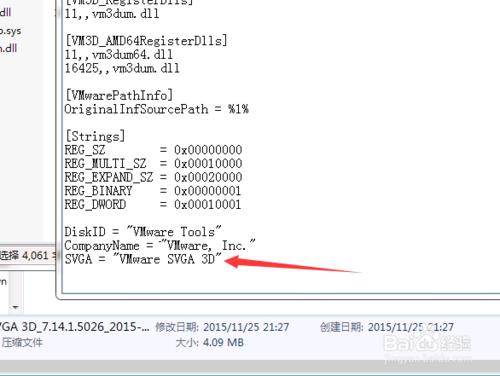Click the 'GA 3D_7.14.1.5026_2015-...' file name
Screen dimensions: 500x376
pyautogui.click(x=75, y=327)
